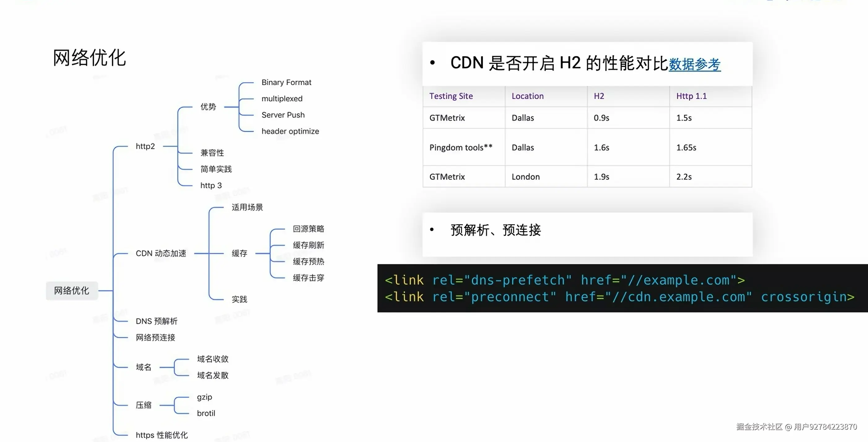This screenshot has height=442, width=868.
Task: Select the gzip leaf node
Action: (204, 397)
